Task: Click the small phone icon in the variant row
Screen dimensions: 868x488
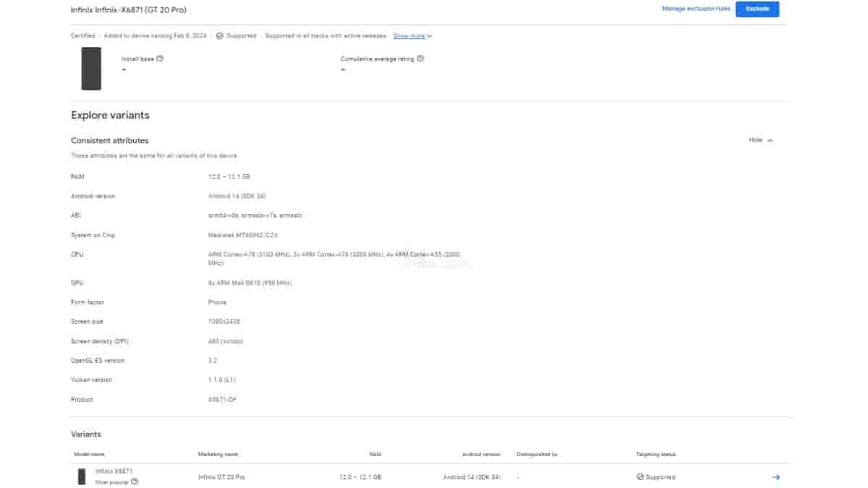Action: 82,476
